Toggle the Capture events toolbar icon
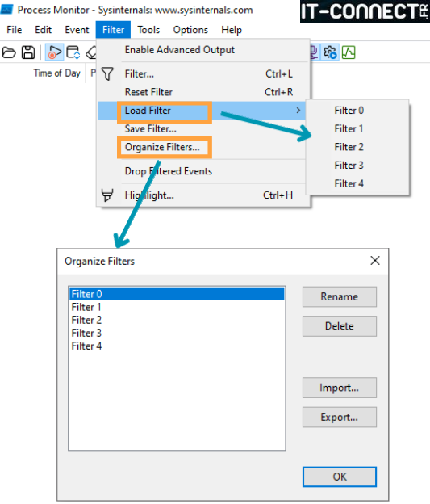 coord(54,52)
